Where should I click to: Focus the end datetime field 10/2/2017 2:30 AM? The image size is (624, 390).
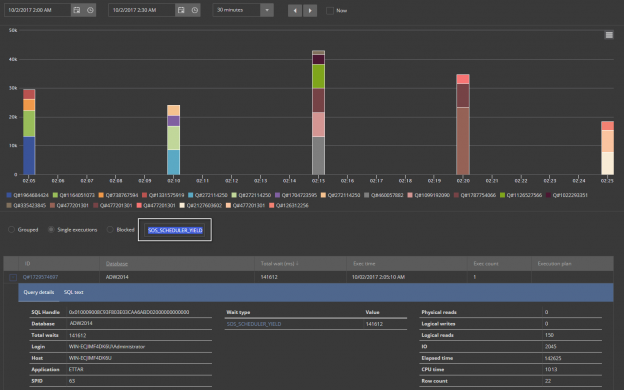click(x=142, y=10)
